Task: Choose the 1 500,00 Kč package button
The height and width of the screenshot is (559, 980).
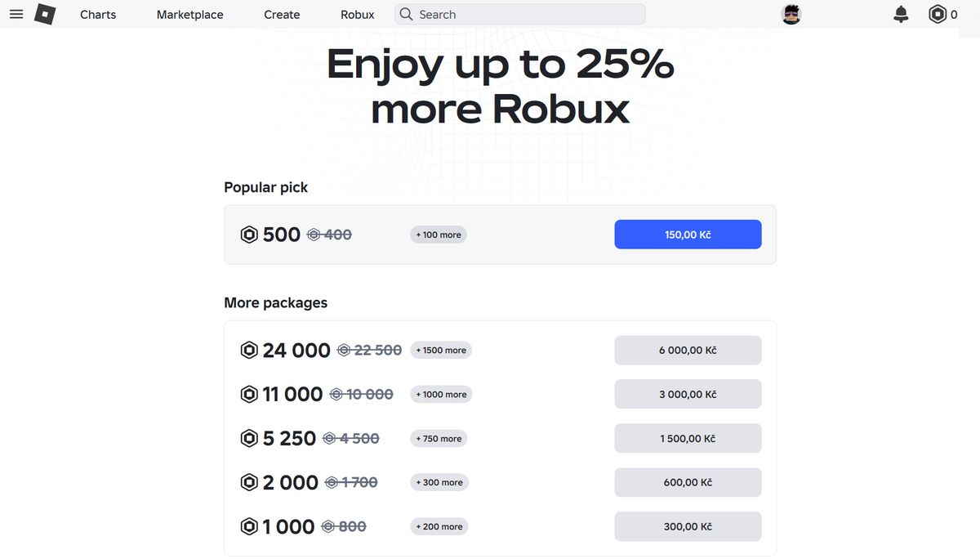Action: (688, 439)
